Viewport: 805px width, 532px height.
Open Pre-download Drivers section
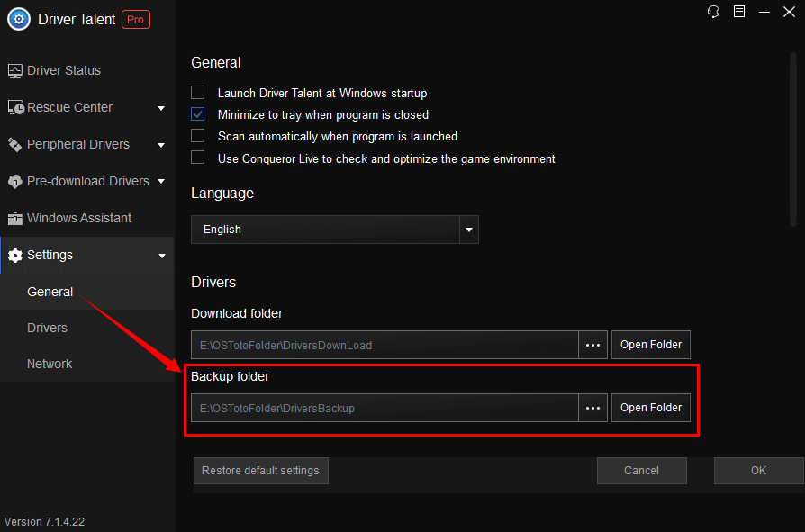pyautogui.click(x=87, y=181)
